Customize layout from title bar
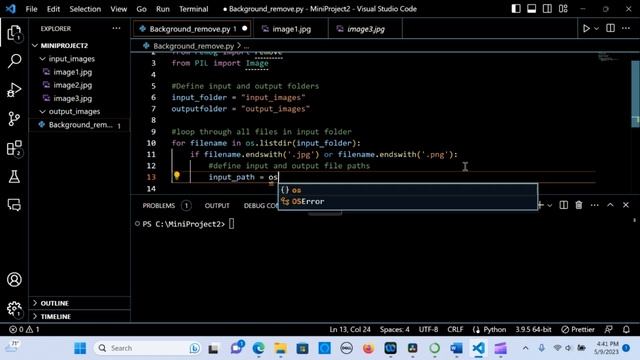Screen dimensions: 640x360 click(x=563, y=9)
